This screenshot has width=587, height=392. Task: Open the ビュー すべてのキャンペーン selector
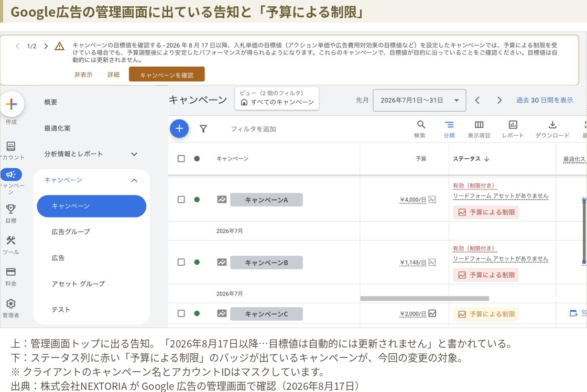click(x=277, y=99)
